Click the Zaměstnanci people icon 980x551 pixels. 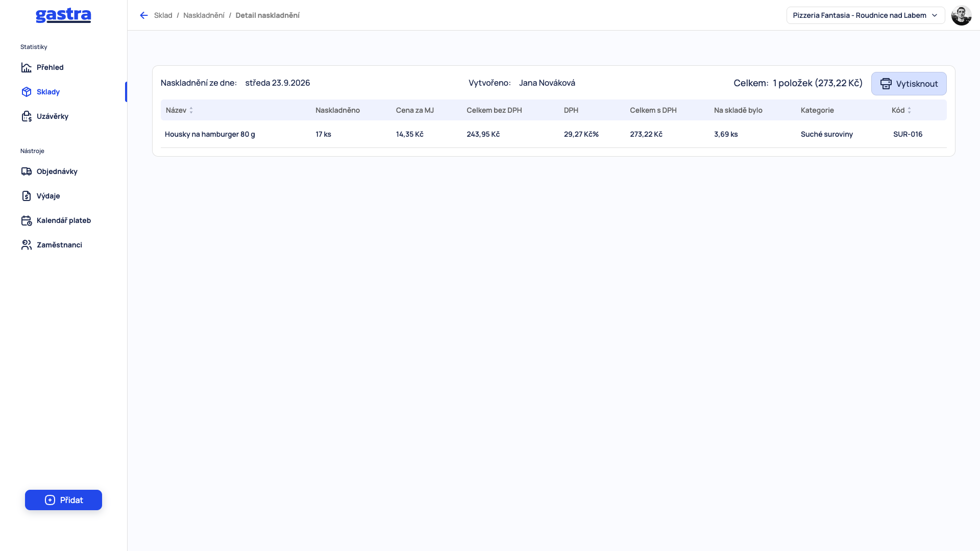click(27, 245)
